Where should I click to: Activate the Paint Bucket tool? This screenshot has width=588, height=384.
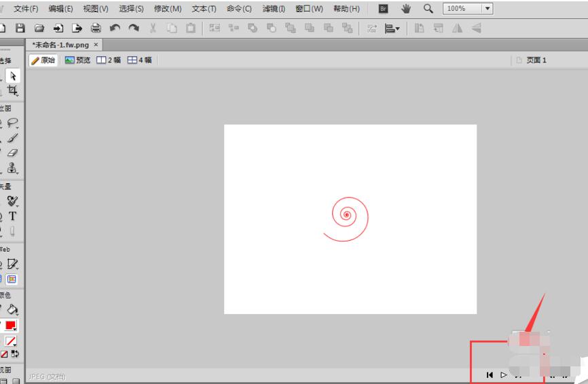[x=13, y=309]
